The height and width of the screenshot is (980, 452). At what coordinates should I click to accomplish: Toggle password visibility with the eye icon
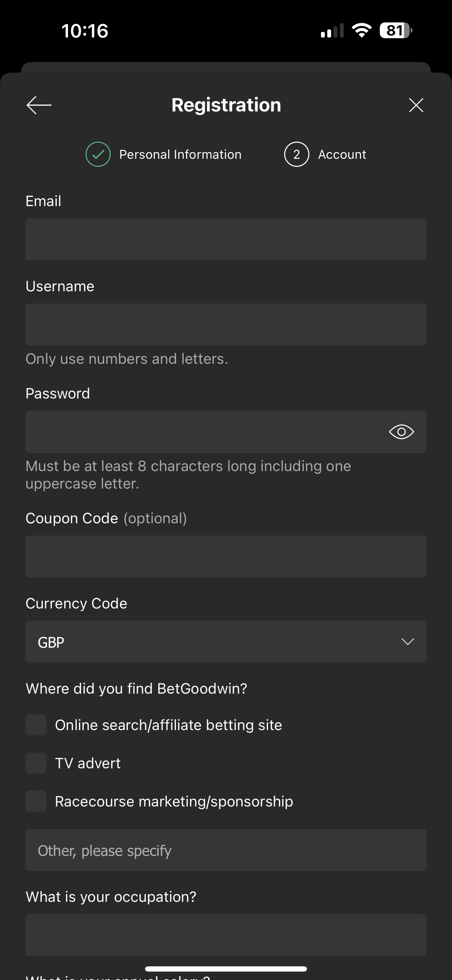tap(402, 432)
